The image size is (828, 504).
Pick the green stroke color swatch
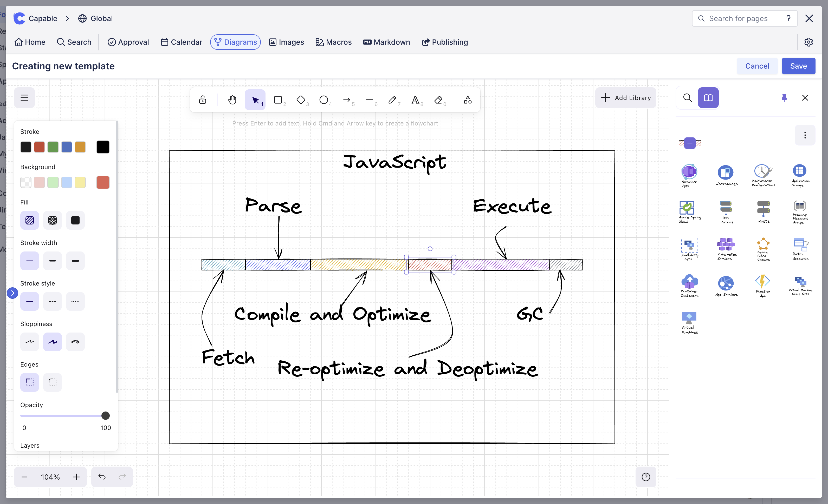(53, 147)
